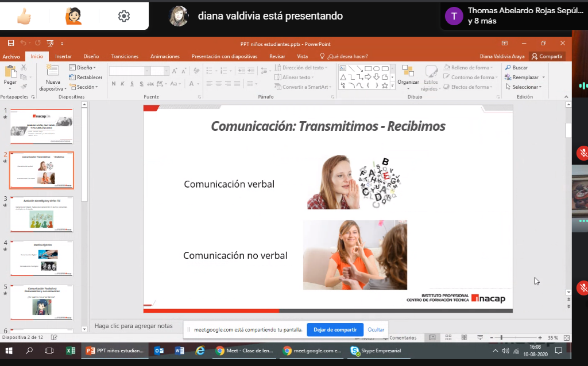588x366 pixels.
Task: Click the Pegar clipboard icon
Action: coord(10,72)
